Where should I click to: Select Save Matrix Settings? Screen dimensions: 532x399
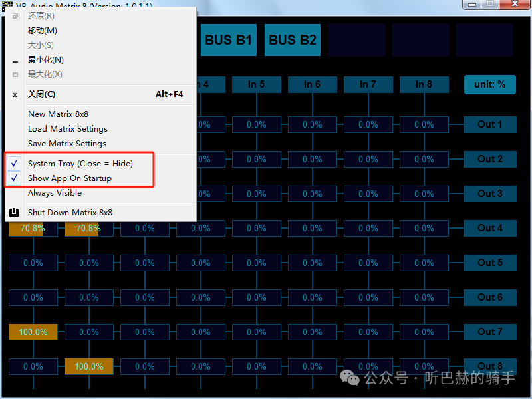66,144
